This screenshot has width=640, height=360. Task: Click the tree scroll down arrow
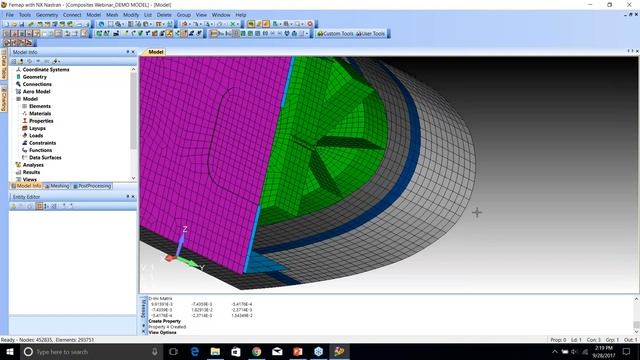[133, 178]
